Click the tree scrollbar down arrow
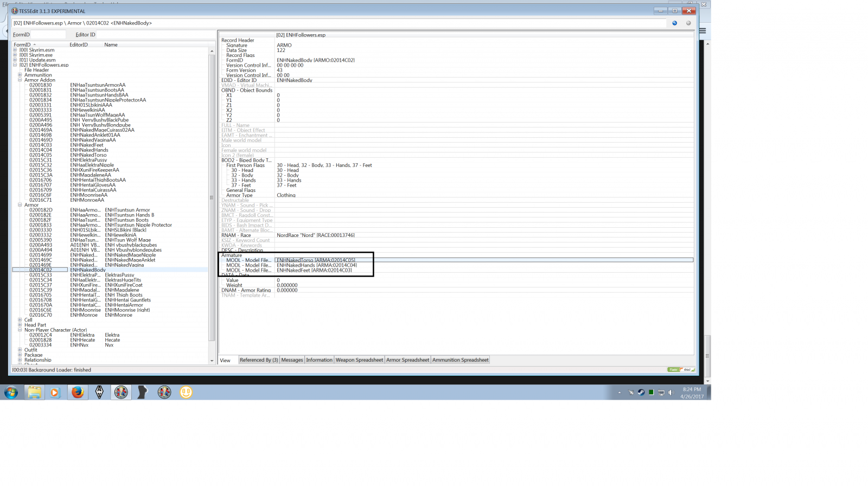The image size is (868, 488). (212, 361)
